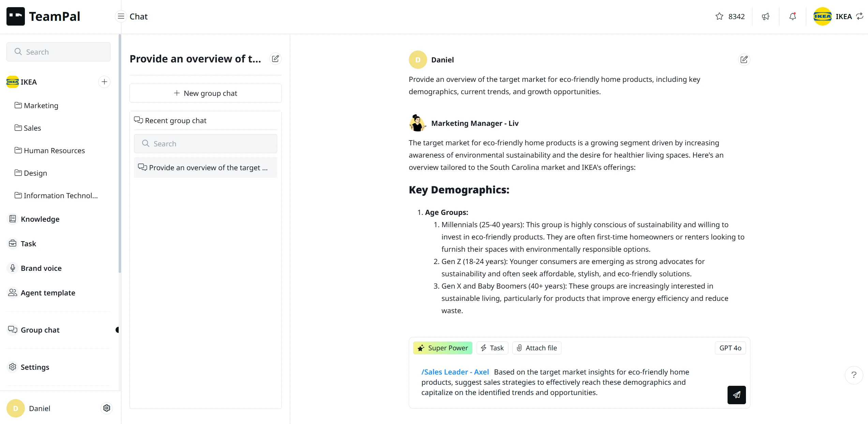Viewport: 868px width, 424px height.
Task: Click the send message paper plane icon
Action: 736,395
